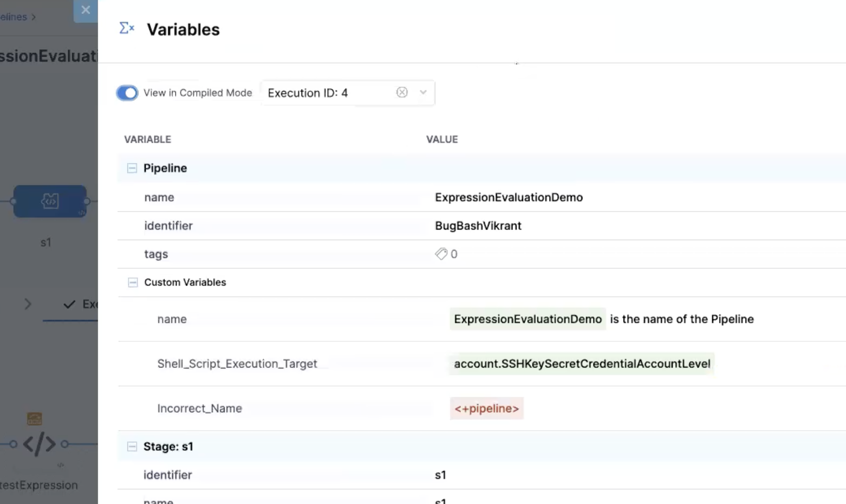Screen dimensions: 846x504
Task: Collapse the Pipeline section
Action: [x=132, y=168]
